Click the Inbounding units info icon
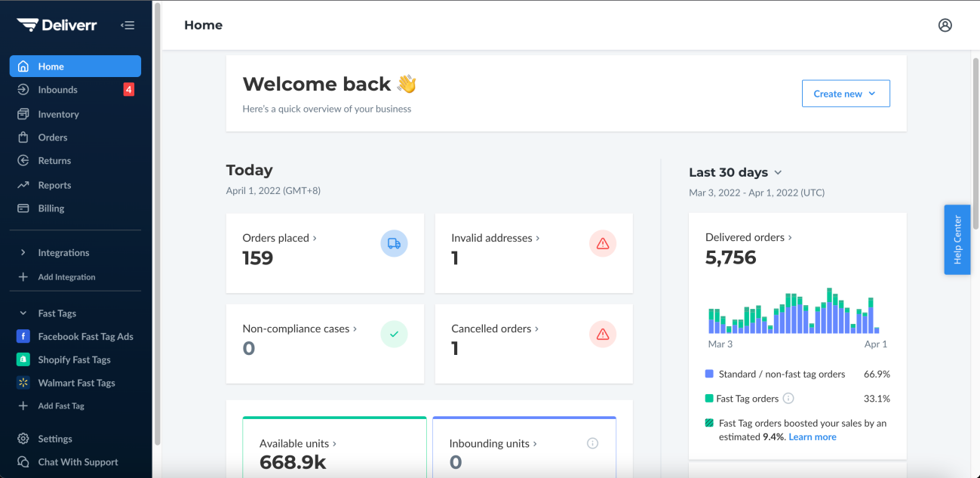The height and width of the screenshot is (478, 980). click(592, 443)
